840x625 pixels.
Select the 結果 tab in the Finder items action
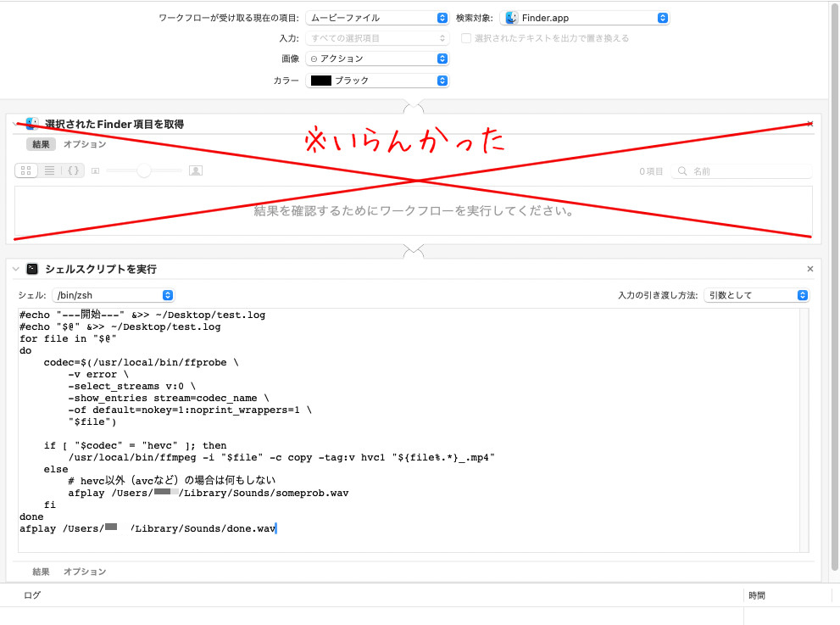pos(41,144)
